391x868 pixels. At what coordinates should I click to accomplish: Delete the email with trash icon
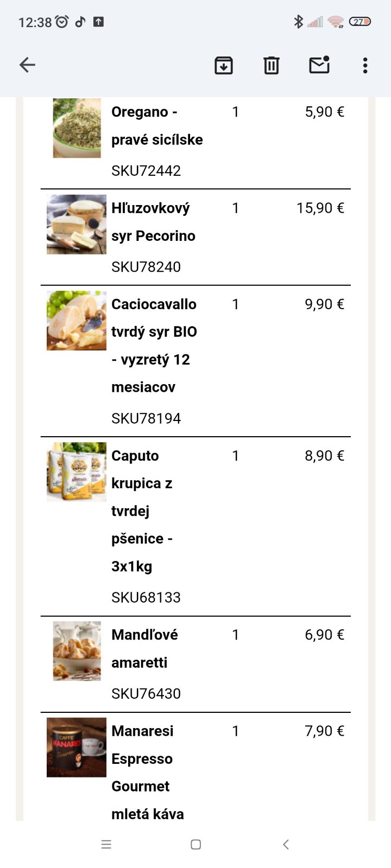click(x=272, y=65)
